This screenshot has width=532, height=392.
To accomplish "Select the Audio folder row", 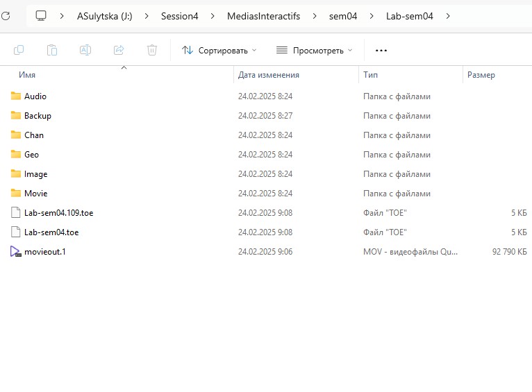I will pyautogui.click(x=35, y=96).
